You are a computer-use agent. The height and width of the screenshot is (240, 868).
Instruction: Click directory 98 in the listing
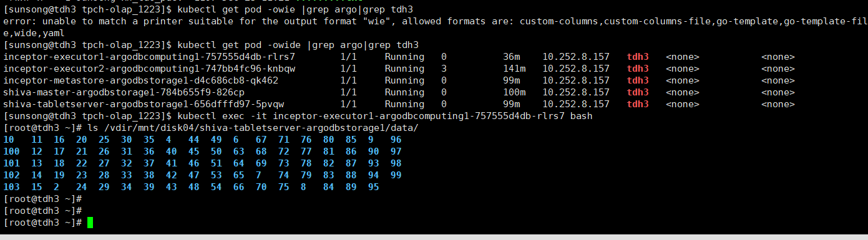coord(396,163)
